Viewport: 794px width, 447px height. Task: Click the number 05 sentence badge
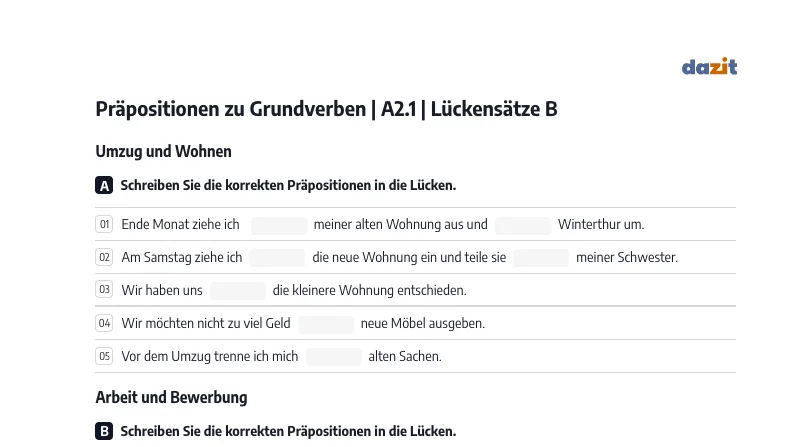pos(104,356)
